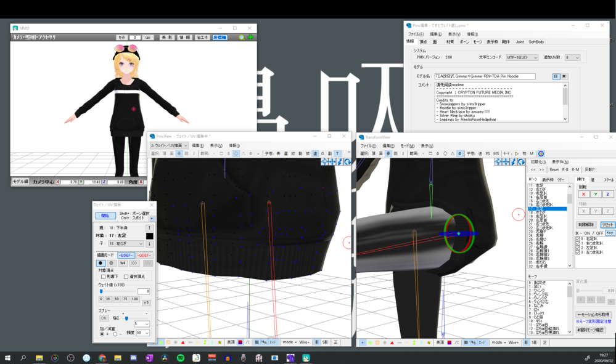Screen dimensions: 616x364
Task: Open the Wire+ dropdown in PmxView bottom bar
Action: click(x=305, y=342)
